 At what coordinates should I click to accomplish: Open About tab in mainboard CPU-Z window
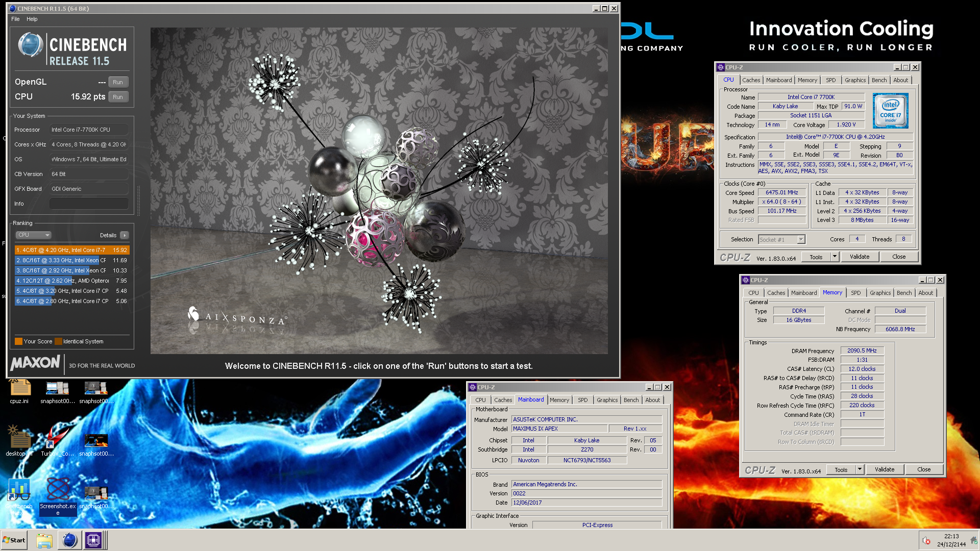(x=653, y=400)
